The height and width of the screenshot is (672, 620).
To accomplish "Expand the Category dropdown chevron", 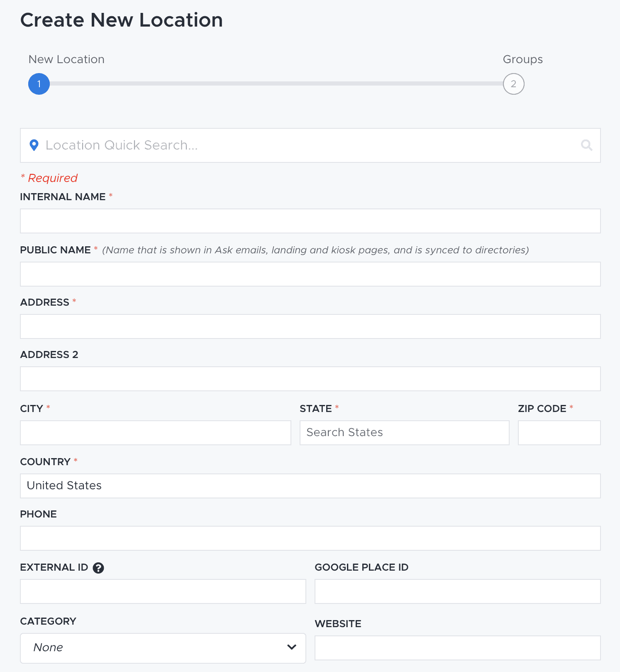I will coord(292,647).
